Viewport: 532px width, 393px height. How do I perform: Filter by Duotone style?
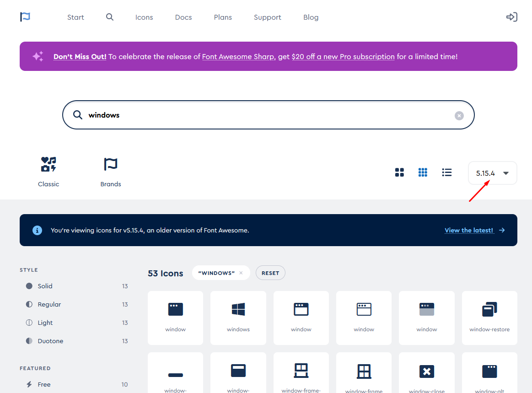coord(77,341)
